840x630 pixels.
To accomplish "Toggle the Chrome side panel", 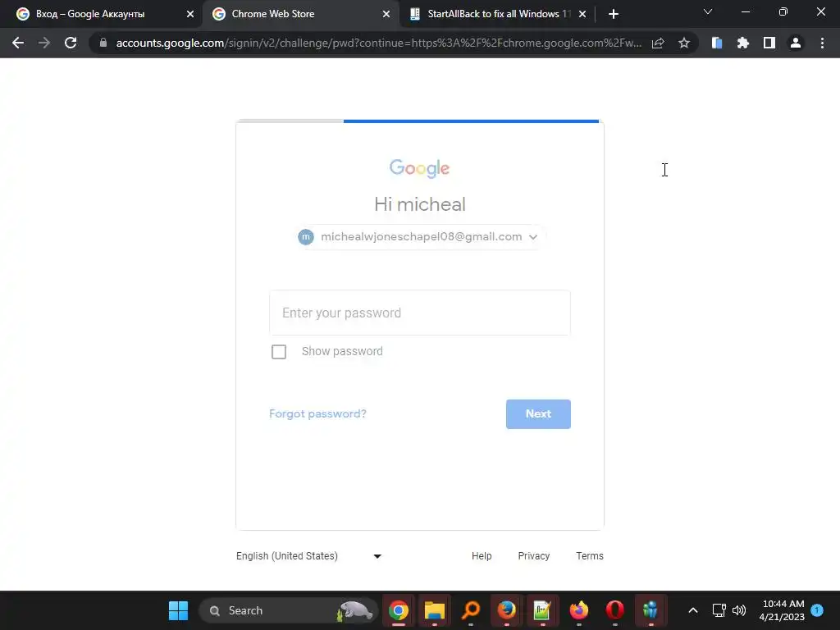I will (769, 43).
